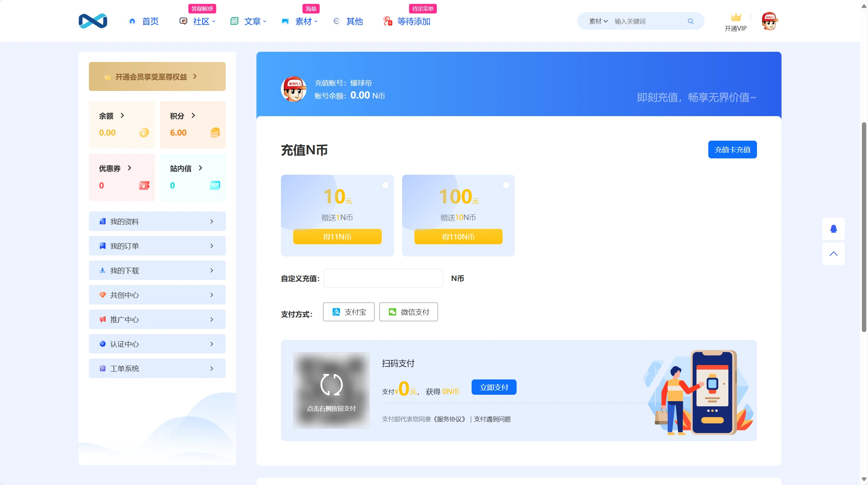This screenshot has width=868, height=485.
Task: Click the search magnifier icon
Action: [x=691, y=21]
